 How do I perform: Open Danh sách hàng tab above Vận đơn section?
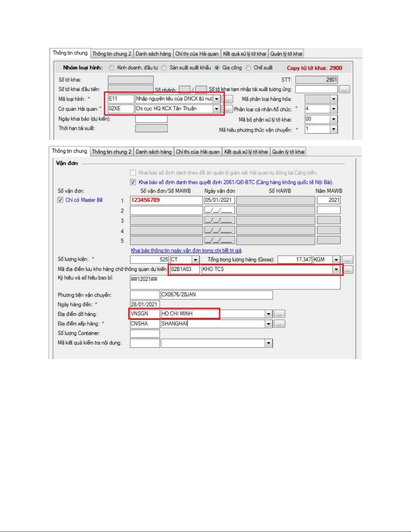[153, 152]
